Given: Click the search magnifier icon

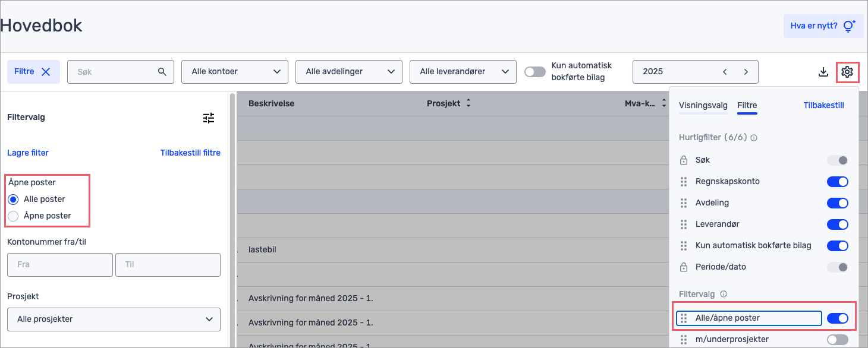Looking at the screenshot, I should [162, 72].
